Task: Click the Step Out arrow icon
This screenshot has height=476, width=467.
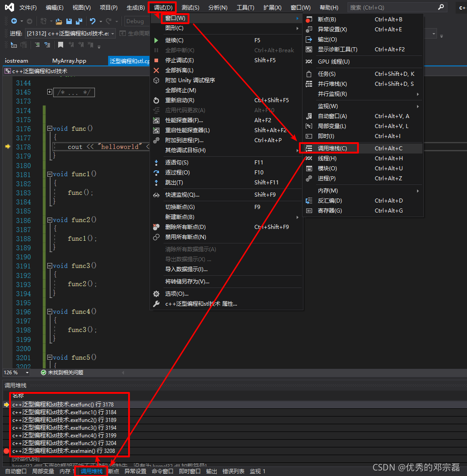Action: (156, 183)
